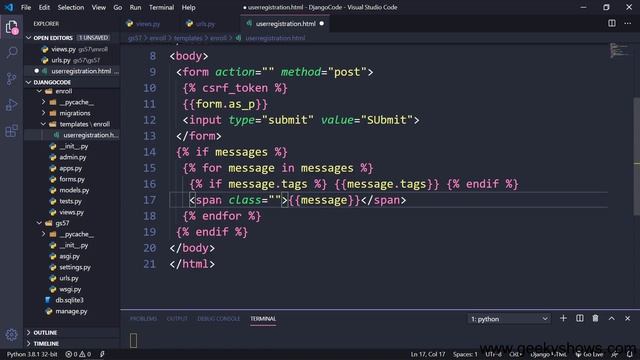Switch to the Output panel tab
This screenshot has width=640, height=360.
[177, 318]
